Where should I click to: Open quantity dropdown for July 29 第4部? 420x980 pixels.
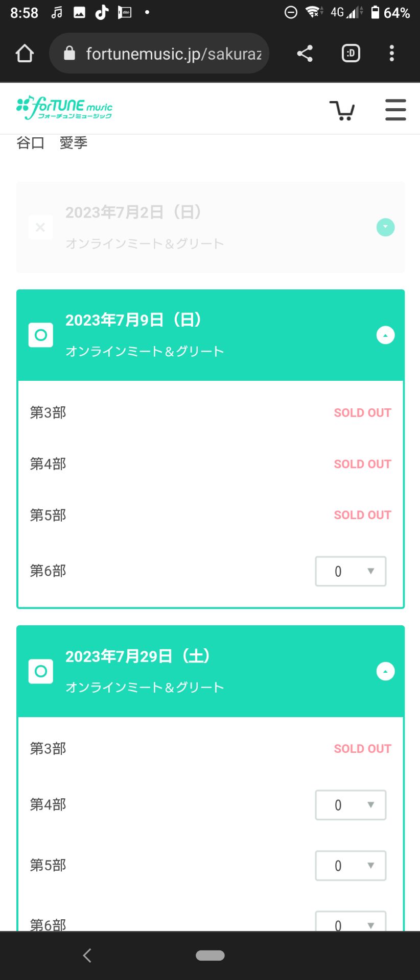351,805
